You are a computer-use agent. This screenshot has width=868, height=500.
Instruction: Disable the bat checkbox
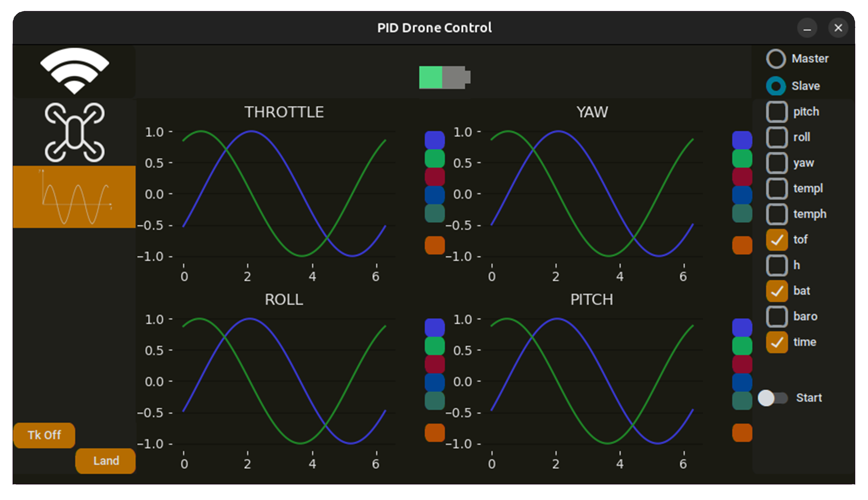point(777,291)
